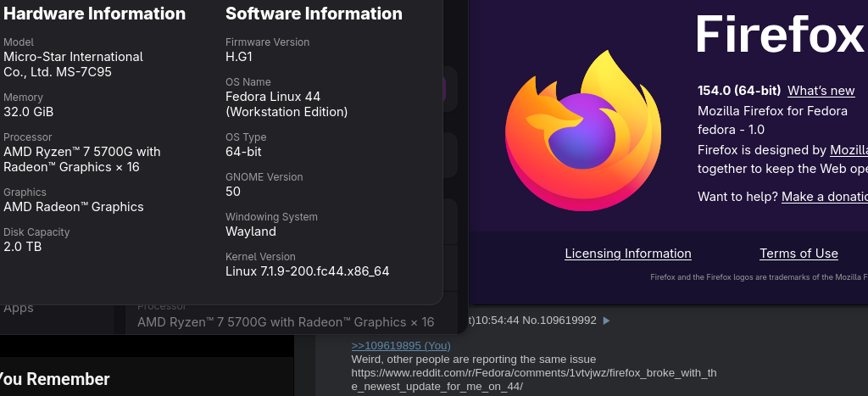Select the Graphics value AMD Radeon™ Graphics

pos(74,207)
